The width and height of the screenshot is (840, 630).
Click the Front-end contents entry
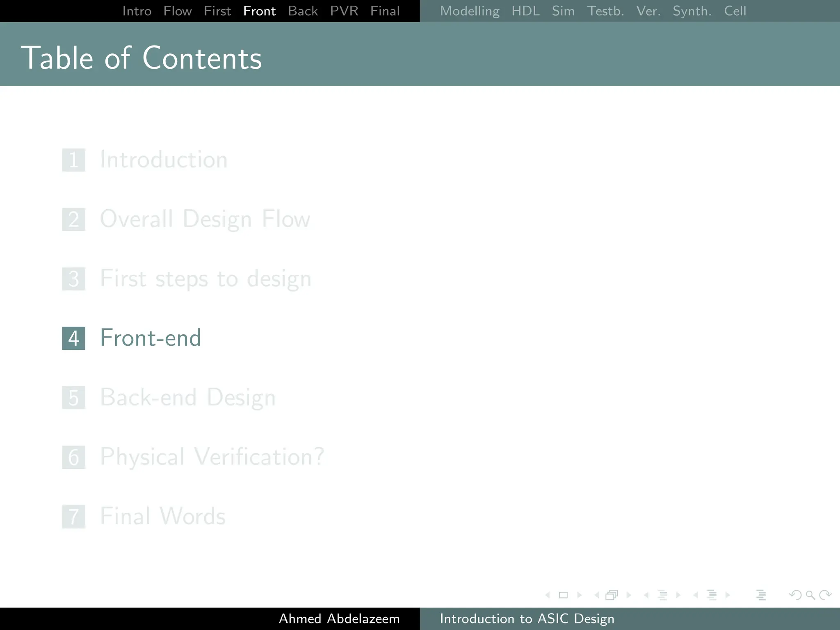[x=151, y=338]
